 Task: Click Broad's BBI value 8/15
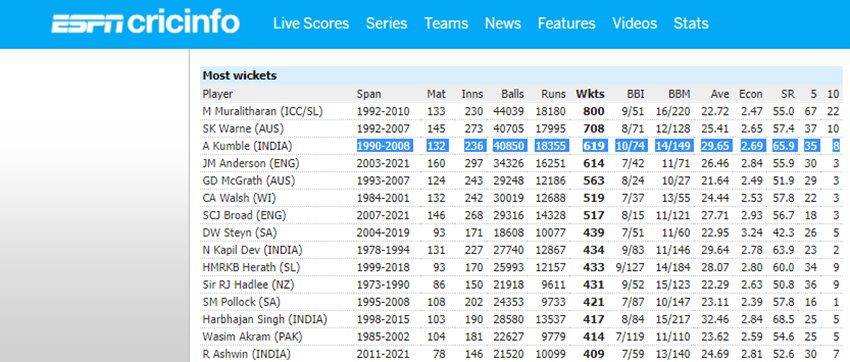click(x=633, y=216)
